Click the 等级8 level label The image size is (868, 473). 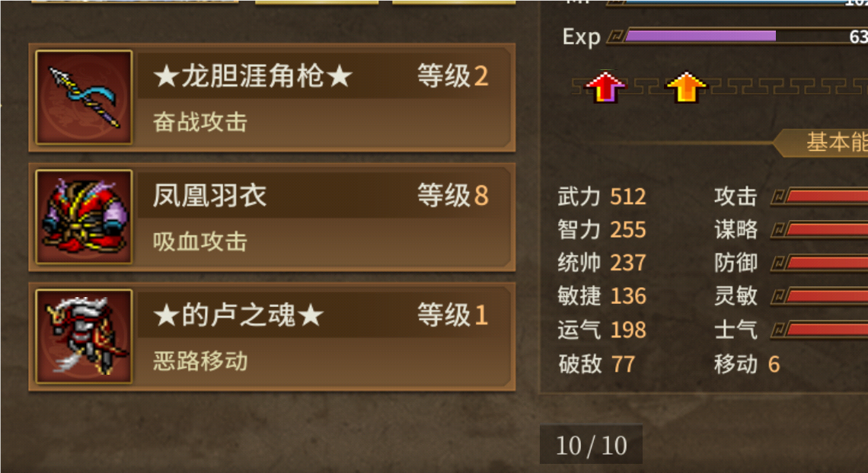pyautogui.click(x=453, y=196)
